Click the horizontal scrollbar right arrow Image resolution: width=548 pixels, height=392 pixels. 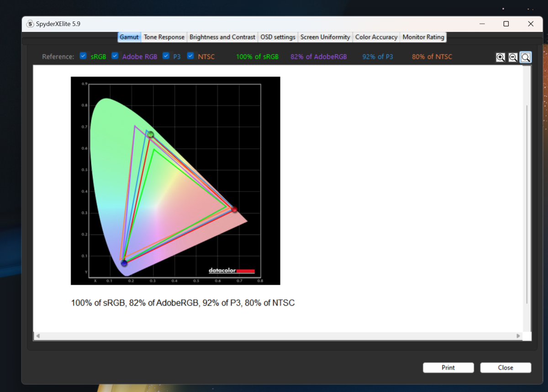point(518,336)
